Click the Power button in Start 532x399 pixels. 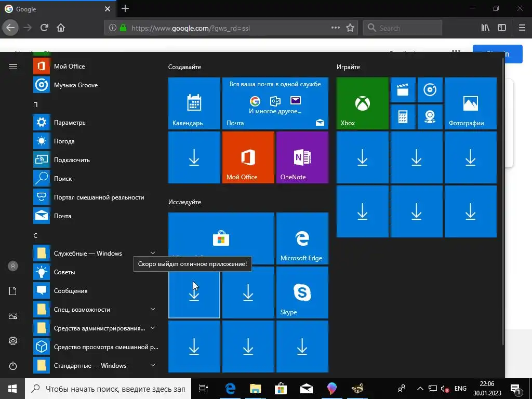pyautogui.click(x=13, y=366)
